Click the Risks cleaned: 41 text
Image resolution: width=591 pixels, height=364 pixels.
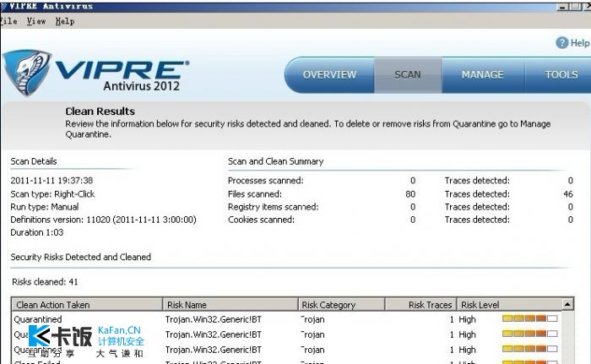pos(45,282)
